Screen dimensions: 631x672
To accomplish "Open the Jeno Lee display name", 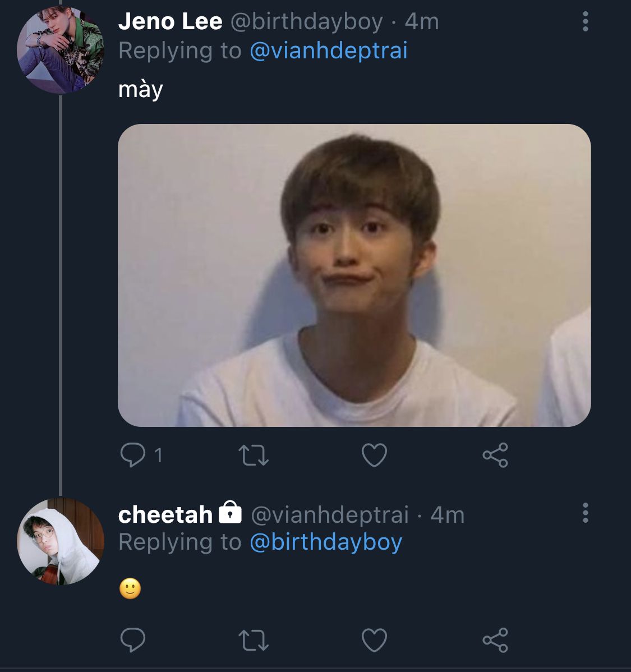I will pyautogui.click(x=170, y=22).
